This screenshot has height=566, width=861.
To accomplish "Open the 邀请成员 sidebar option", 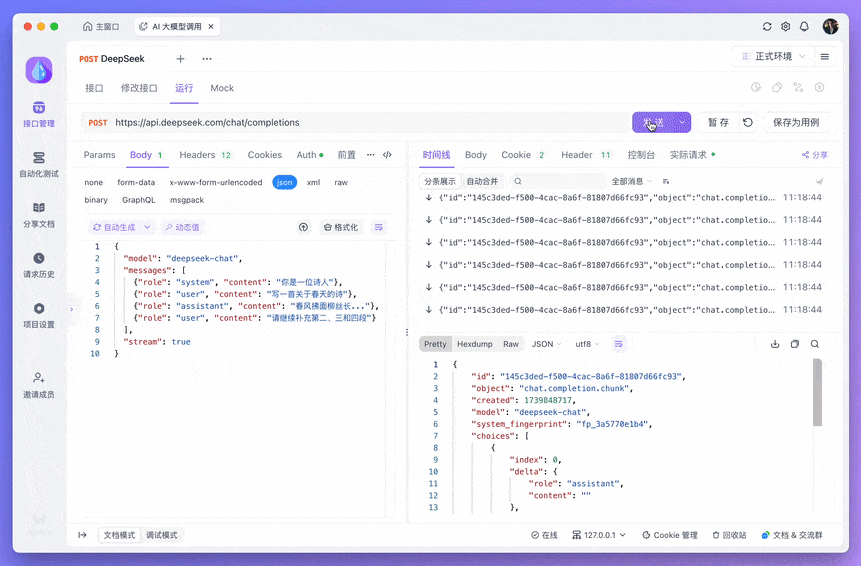I will pyautogui.click(x=38, y=385).
